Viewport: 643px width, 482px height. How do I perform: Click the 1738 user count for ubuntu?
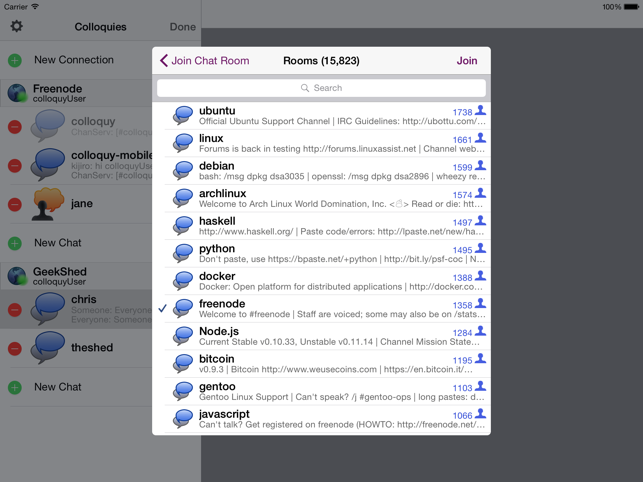(x=463, y=112)
